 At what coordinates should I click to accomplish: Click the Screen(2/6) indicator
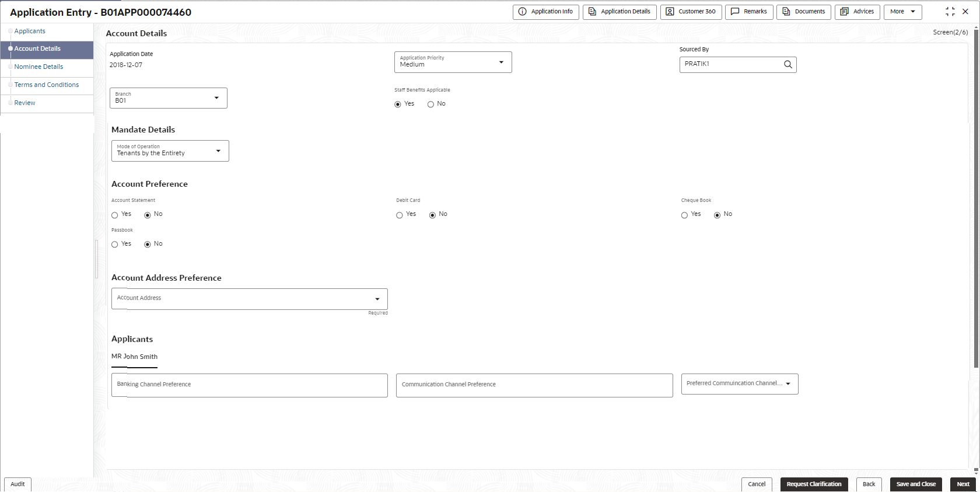(x=950, y=32)
